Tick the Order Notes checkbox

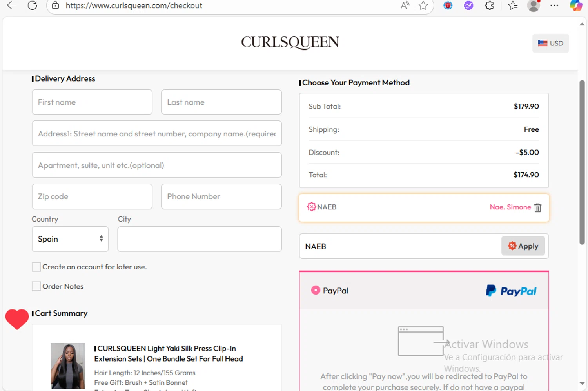(x=36, y=286)
